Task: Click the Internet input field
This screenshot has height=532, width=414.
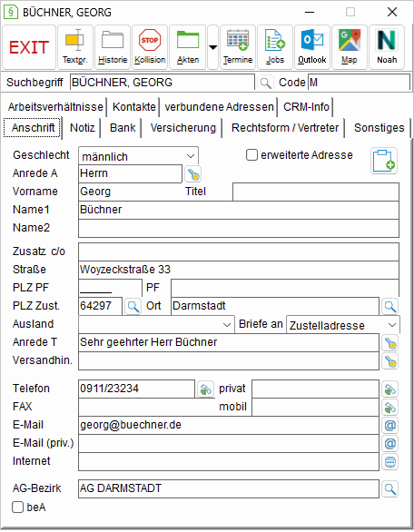Action: tap(229, 461)
